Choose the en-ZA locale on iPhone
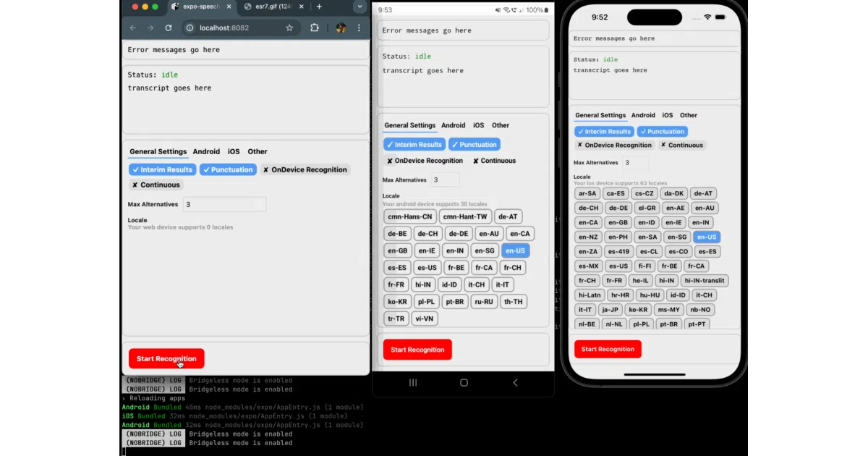 click(587, 251)
